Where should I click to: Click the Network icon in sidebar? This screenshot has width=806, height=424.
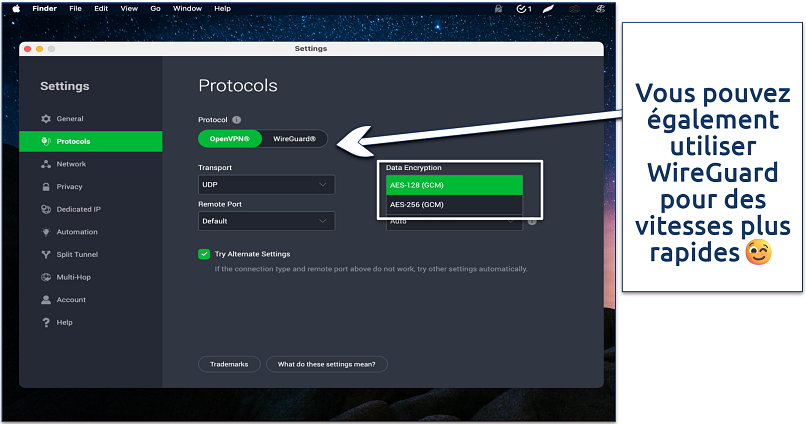[46, 164]
